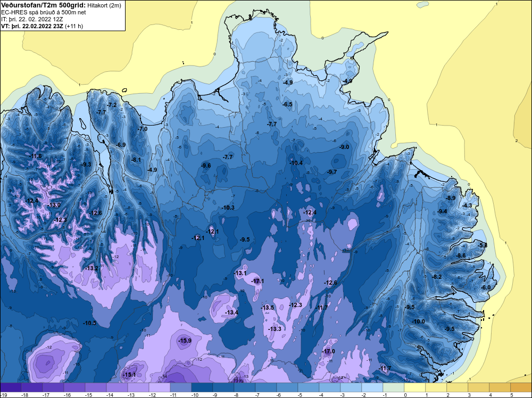The image size is (532, 398).
Task: Pick the legend swatch between -11 and -10
Action: click(x=181, y=387)
